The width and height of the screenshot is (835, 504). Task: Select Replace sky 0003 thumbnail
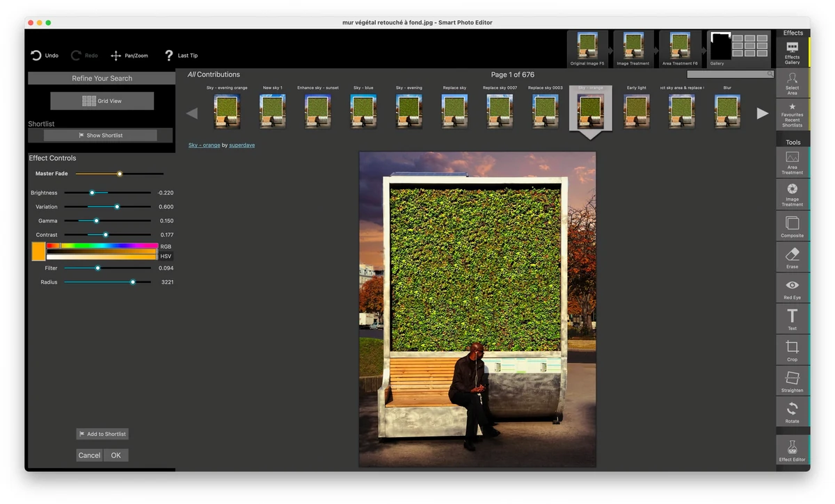[546, 111]
